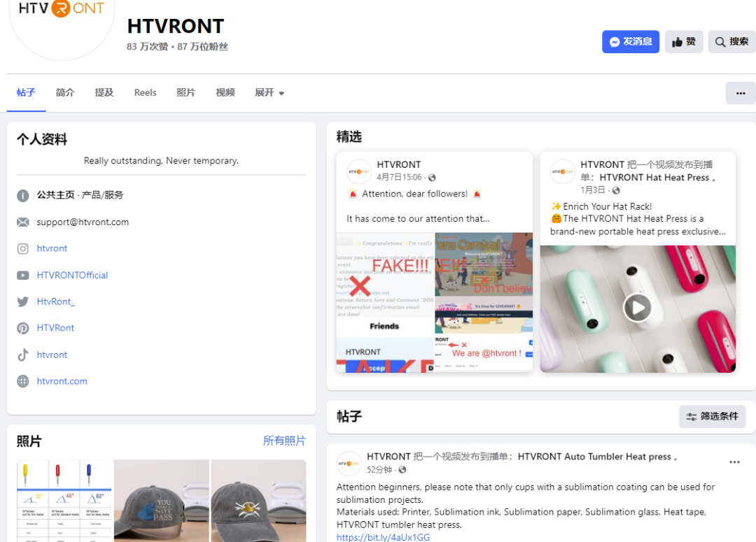Viewport: 756px width, 542px height.
Task: Expand the 展开 tab dropdown
Action: coord(269,92)
